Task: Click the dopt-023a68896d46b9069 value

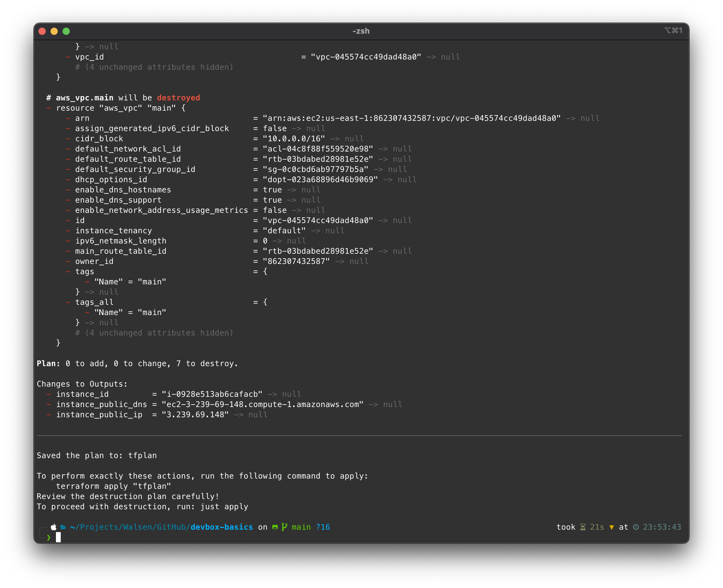Action: click(320, 179)
